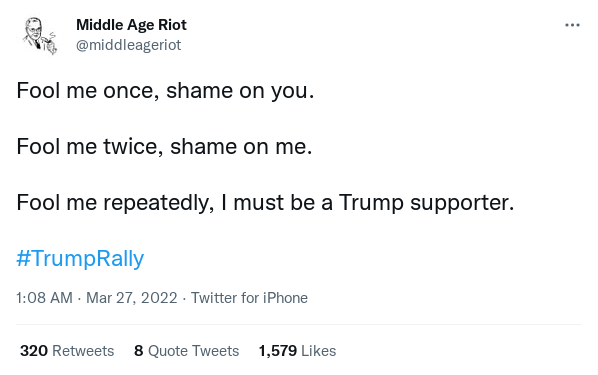The height and width of the screenshot is (375, 598).
Task: Open the three-dot more options menu
Action: (x=572, y=25)
